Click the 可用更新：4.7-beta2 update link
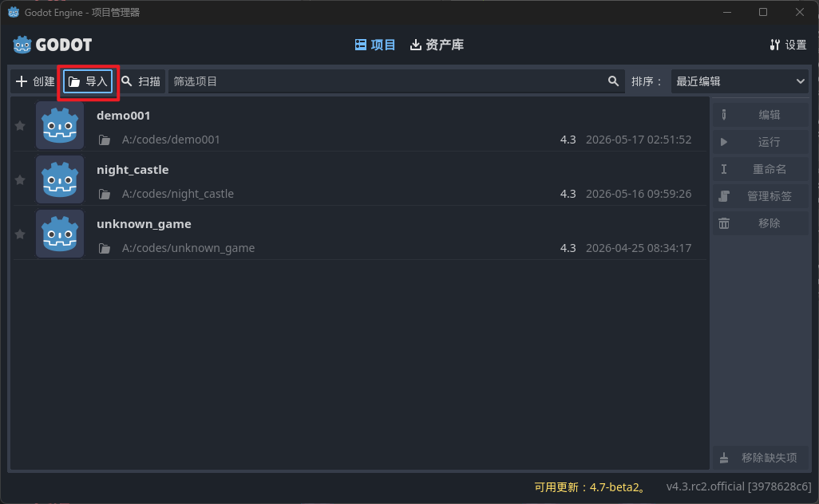The height and width of the screenshot is (504, 819). click(590, 487)
